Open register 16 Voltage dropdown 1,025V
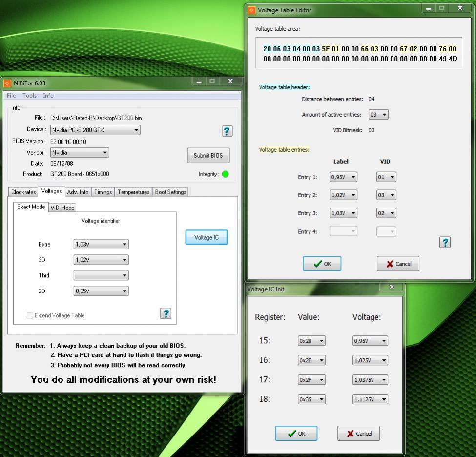This screenshot has width=476, height=457. click(x=370, y=360)
